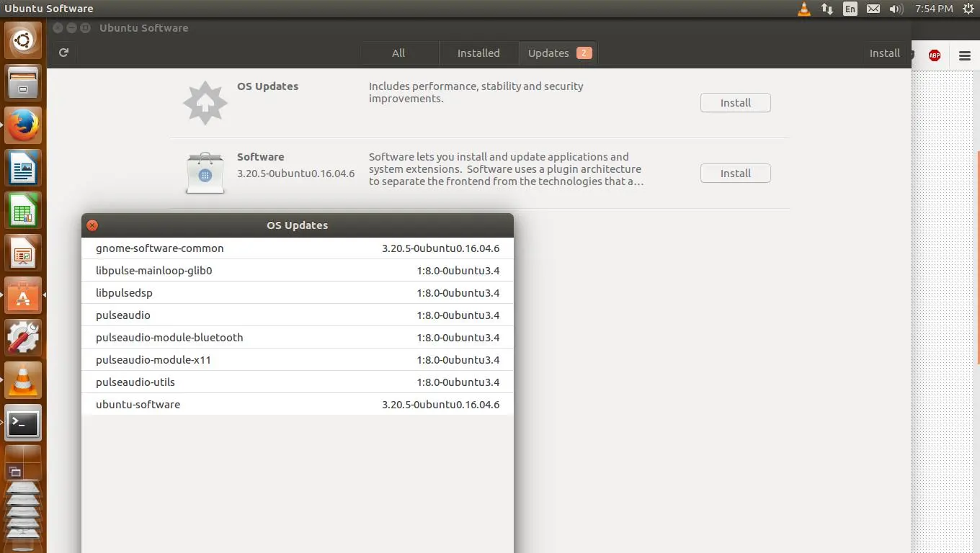Select the pulseaudio-module-bluetooth package name
Viewport: 980px width, 553px height.
click(169, 338)
